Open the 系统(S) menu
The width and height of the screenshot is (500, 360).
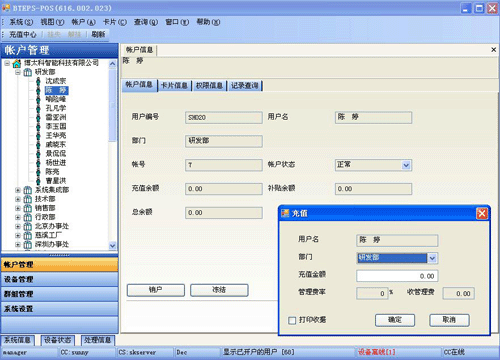[x=21, y=22]
